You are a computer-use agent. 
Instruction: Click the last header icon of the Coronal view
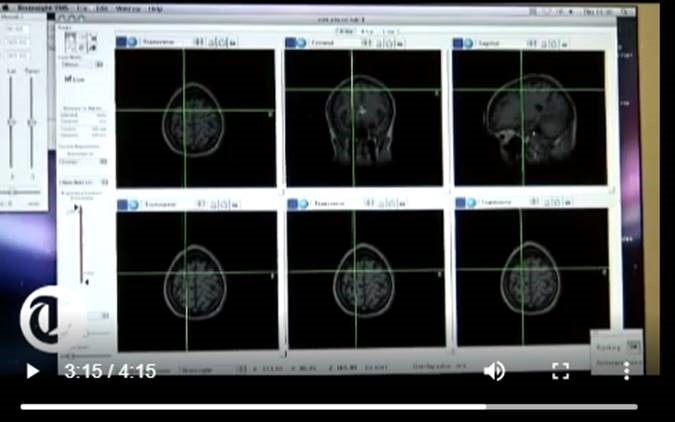click(x=400, y=43)
